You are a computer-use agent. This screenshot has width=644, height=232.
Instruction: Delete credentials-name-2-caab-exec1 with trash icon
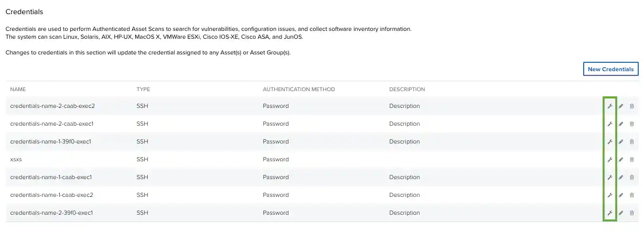pyautogui.click(x=631, y=124)
